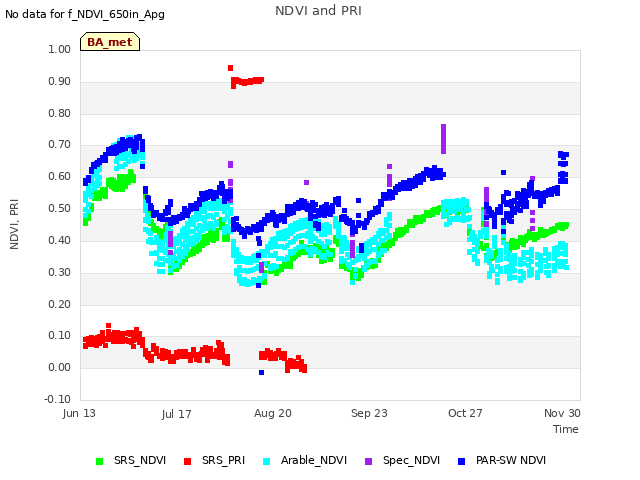The image size is (640, 480).
Task: Click the Nov 30 x-axis tick label
Action: [562, 413]
